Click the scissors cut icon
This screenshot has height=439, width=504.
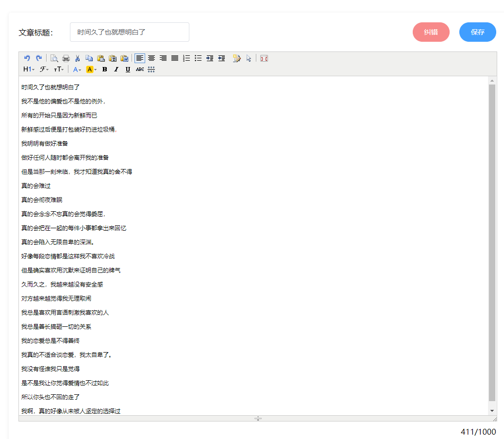click(77, 58)
